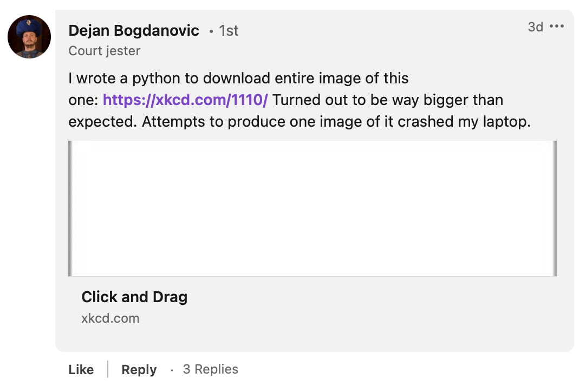This screenshot has height=392, width=586.
Task: Click Dejan Bogdanovic's name
Action: (x=133, y=30)
